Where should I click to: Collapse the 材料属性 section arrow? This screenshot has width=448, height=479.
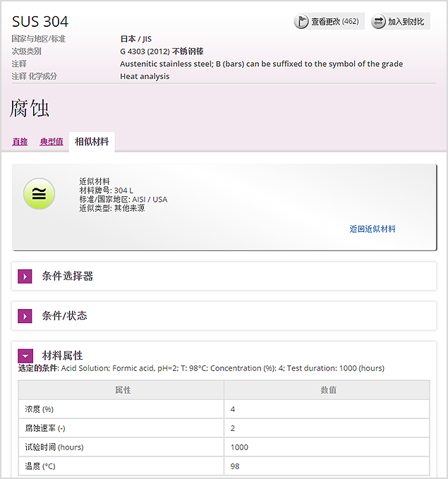(25, 356)
